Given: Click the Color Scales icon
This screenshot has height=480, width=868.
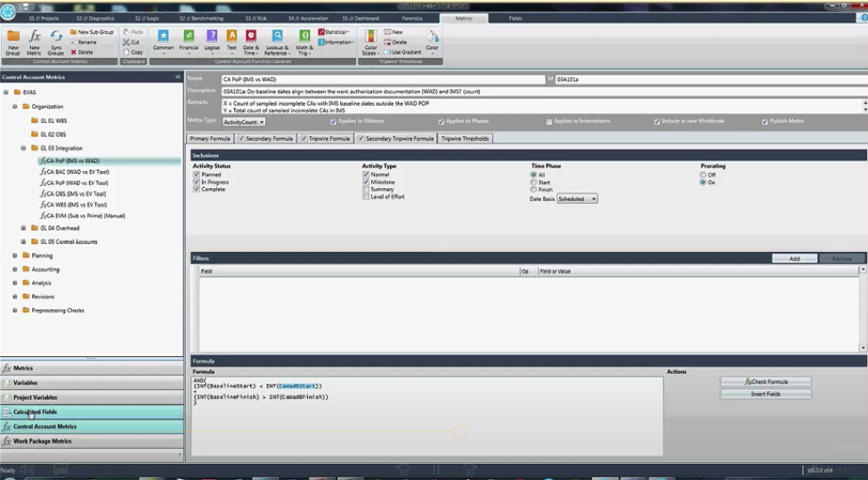Looking at the screenshot, I should [370, 37].
